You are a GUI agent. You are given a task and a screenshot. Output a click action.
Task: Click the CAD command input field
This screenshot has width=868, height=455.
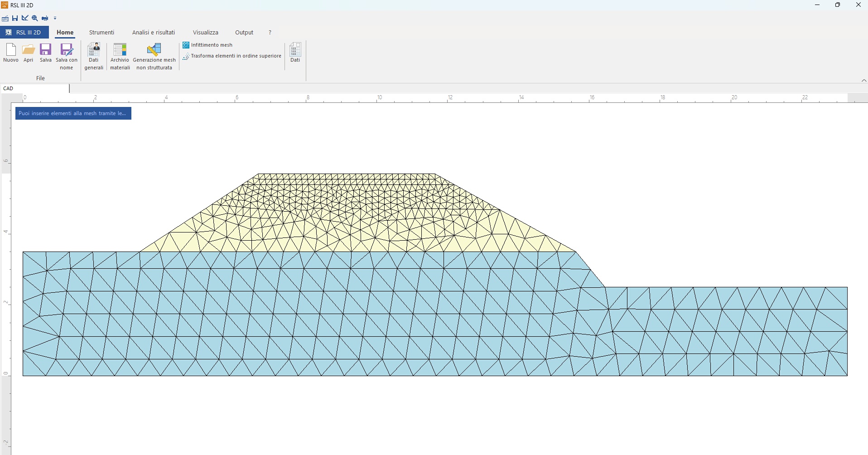pyautogui.click(x=35, y=88)
